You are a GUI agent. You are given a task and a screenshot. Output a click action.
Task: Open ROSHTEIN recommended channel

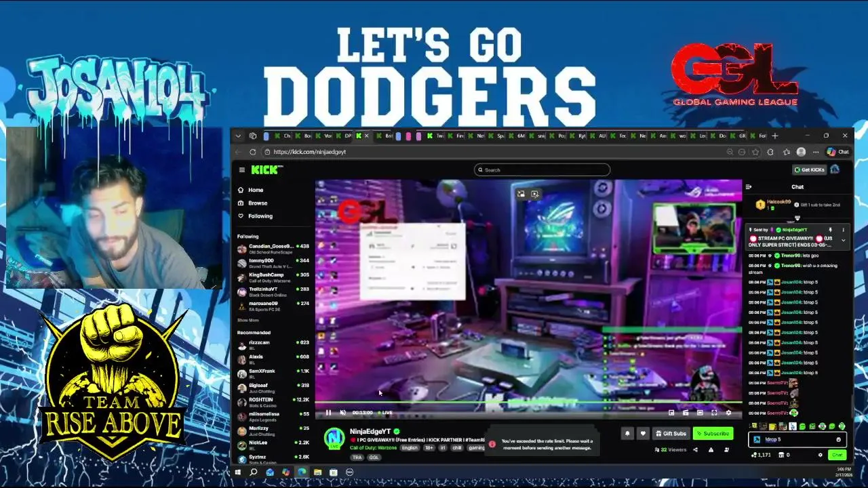click(x=273, y=401)
